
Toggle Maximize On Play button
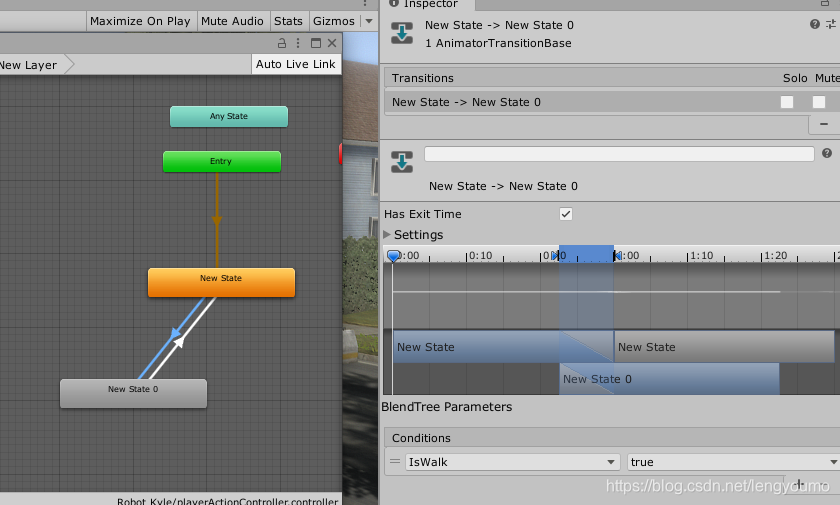[x=140, y=21]
